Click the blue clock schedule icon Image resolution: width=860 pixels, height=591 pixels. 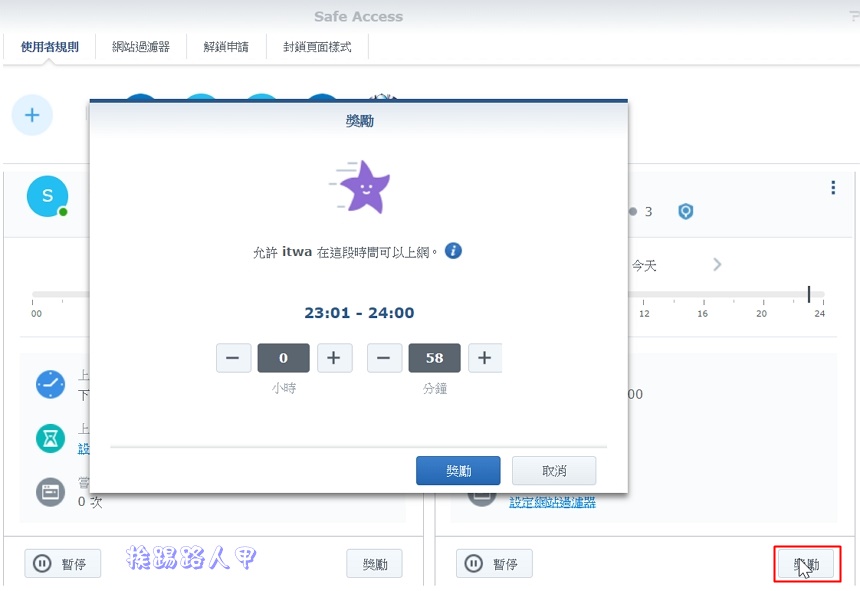50,384
